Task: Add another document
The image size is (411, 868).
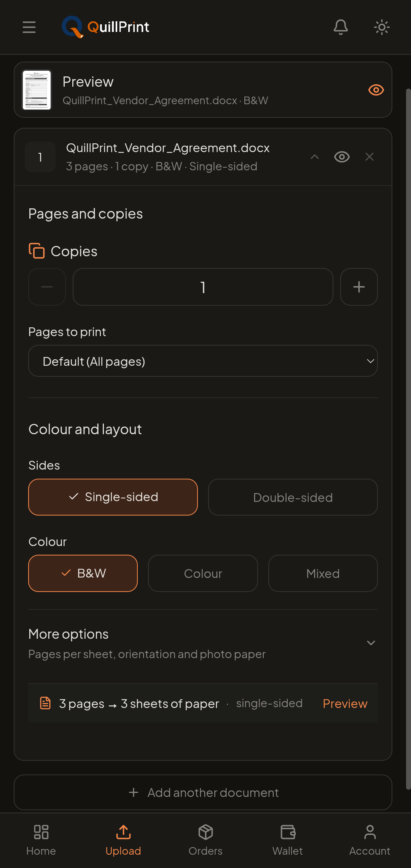Action: click(203, 792)
